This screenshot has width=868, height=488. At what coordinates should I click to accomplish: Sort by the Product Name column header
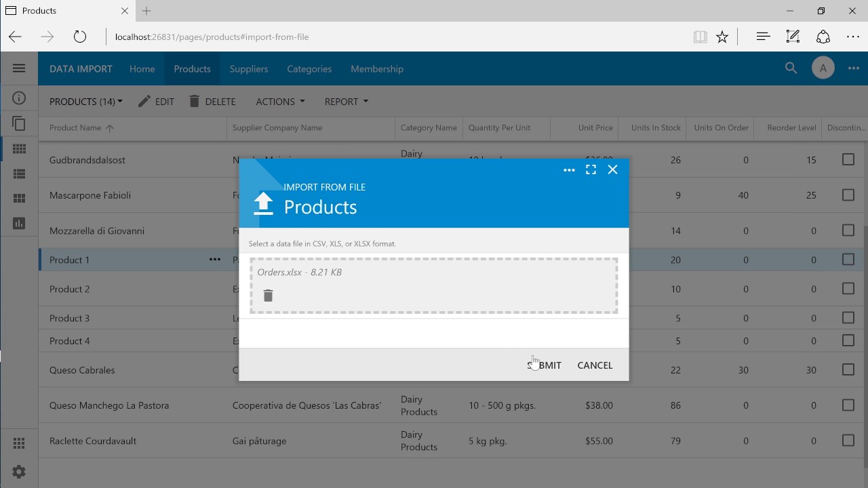coord(81,127)
